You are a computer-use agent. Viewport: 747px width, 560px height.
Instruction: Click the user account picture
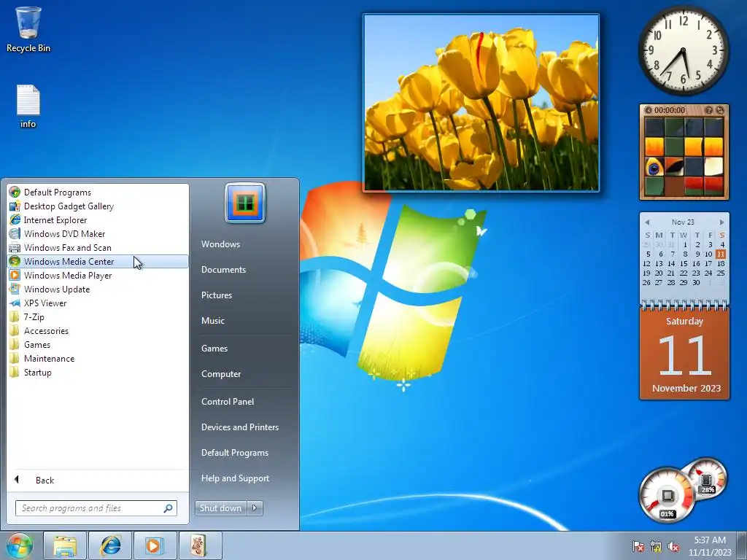pyautogui.click(x=245, y=203)
